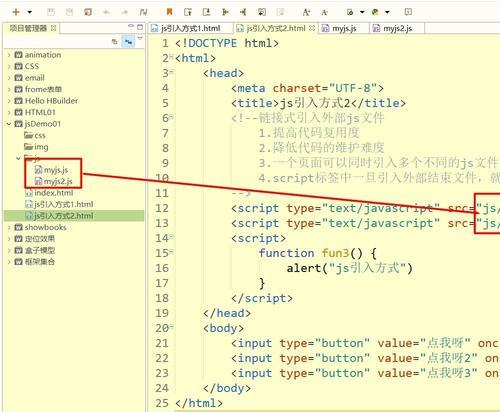This screenshot has height=412, width=500.
Task: Click the smaller A decrease font size icon
Action: 324,12
